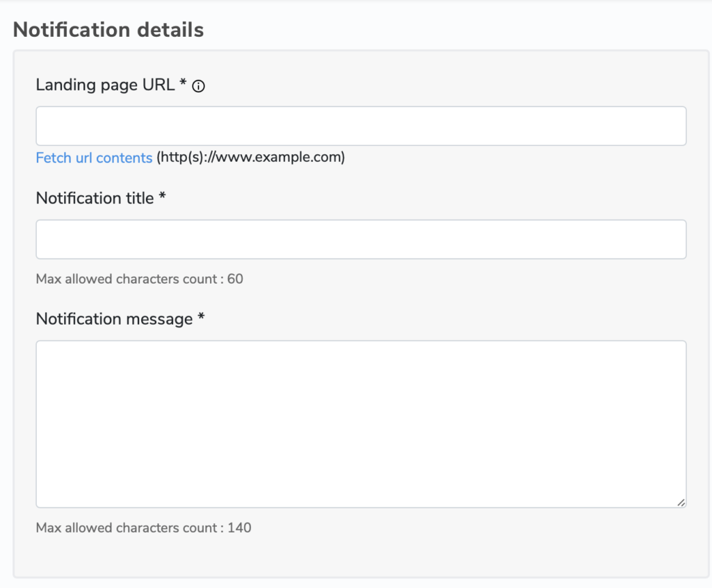Click inside the Notification title field

(360, 238)
